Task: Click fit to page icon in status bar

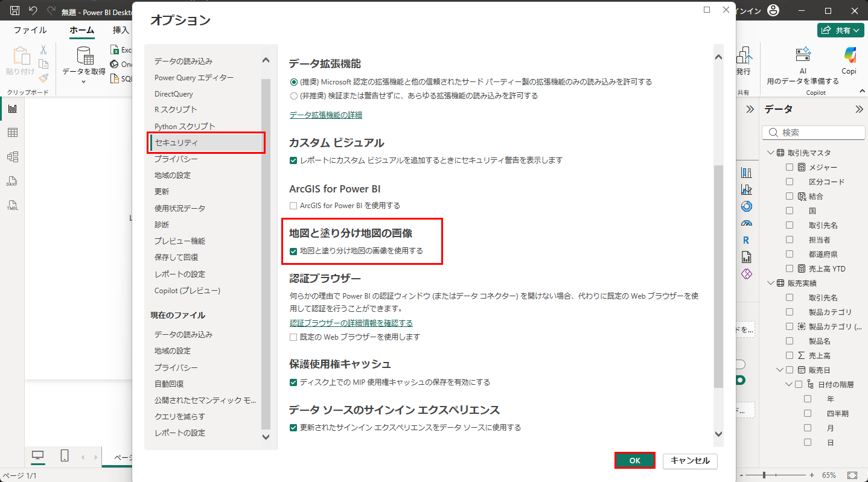Action: (852, 475)
